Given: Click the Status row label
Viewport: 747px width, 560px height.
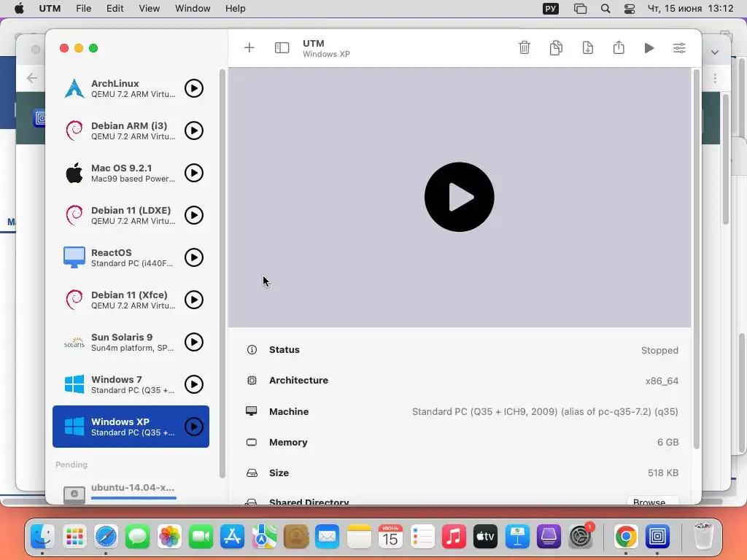Looking at the screenshot, I should [285, 349].
